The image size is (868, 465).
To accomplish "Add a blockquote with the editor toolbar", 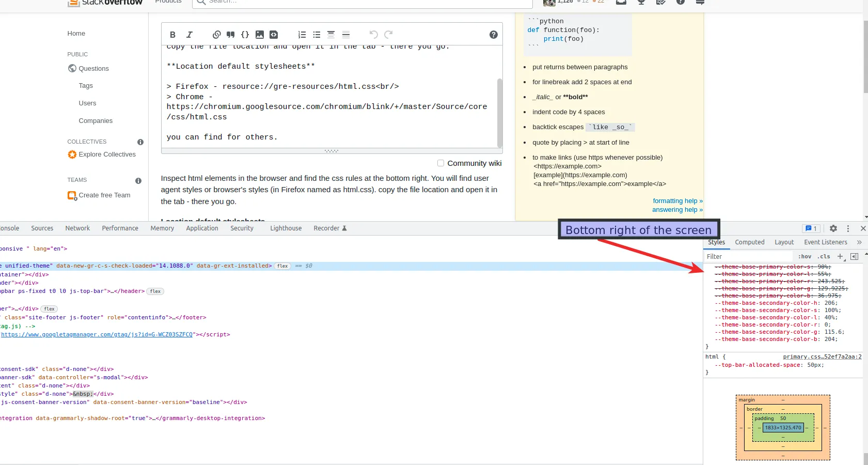I will click(x=231, y=35).
